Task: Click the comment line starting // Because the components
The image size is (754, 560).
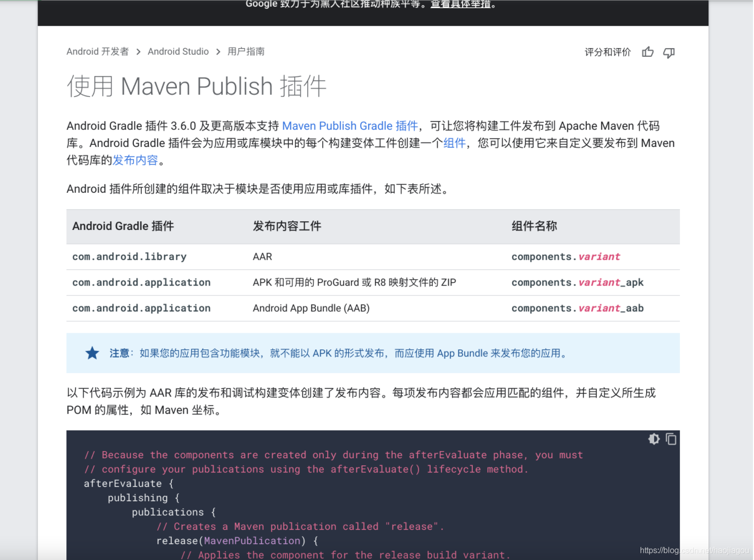Action: (x=333, y=455)
